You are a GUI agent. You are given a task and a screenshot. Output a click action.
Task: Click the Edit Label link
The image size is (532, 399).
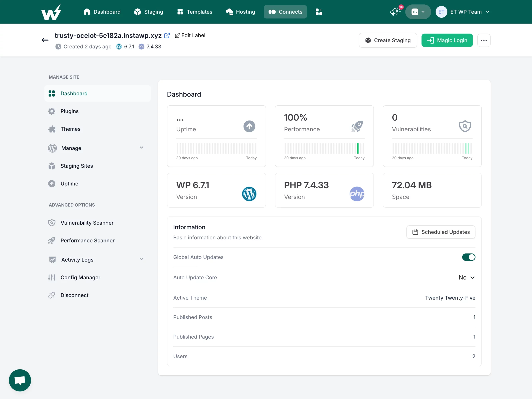[190, 35]
